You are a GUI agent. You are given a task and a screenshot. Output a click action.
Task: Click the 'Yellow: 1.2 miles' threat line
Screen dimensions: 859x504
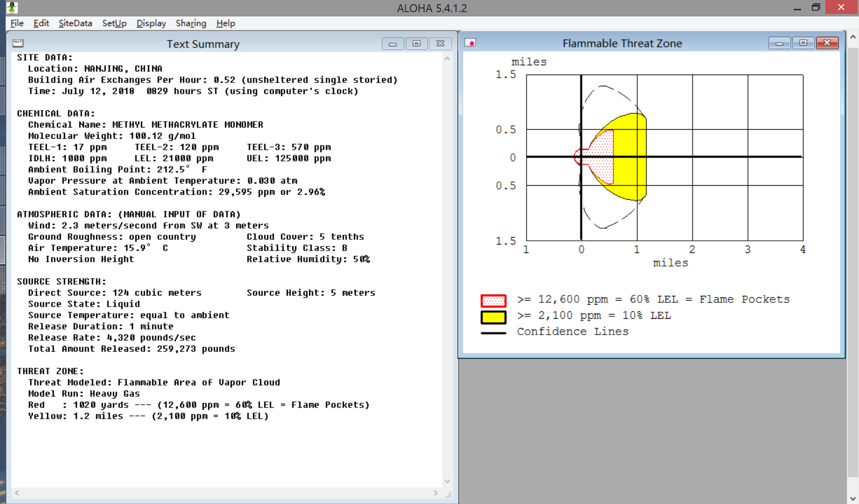pos(149,416)
